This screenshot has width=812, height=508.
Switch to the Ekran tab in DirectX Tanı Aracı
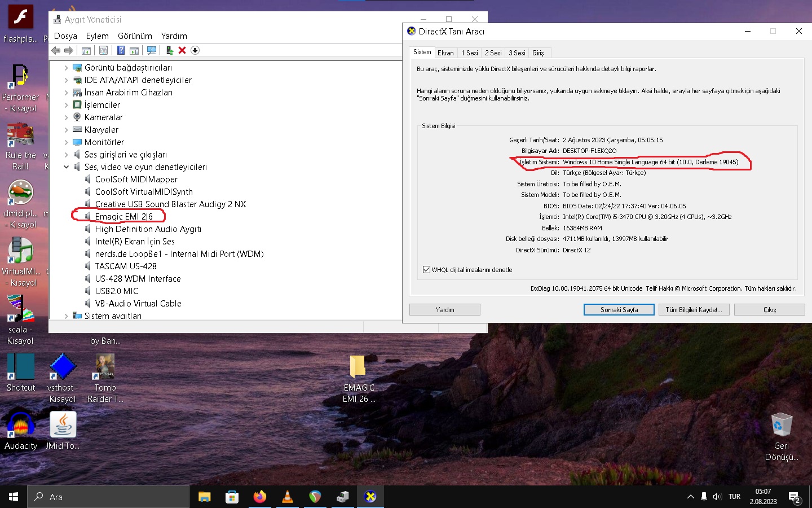[445, 52]
